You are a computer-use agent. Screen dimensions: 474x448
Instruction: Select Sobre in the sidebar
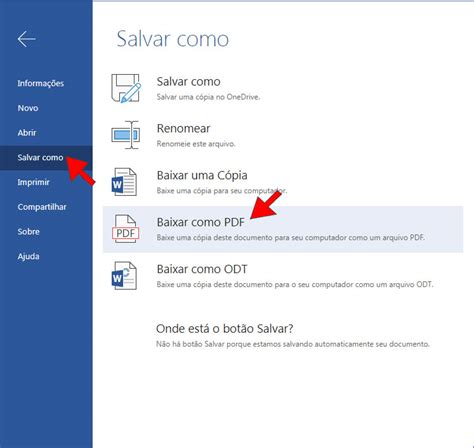coord(28,232)
